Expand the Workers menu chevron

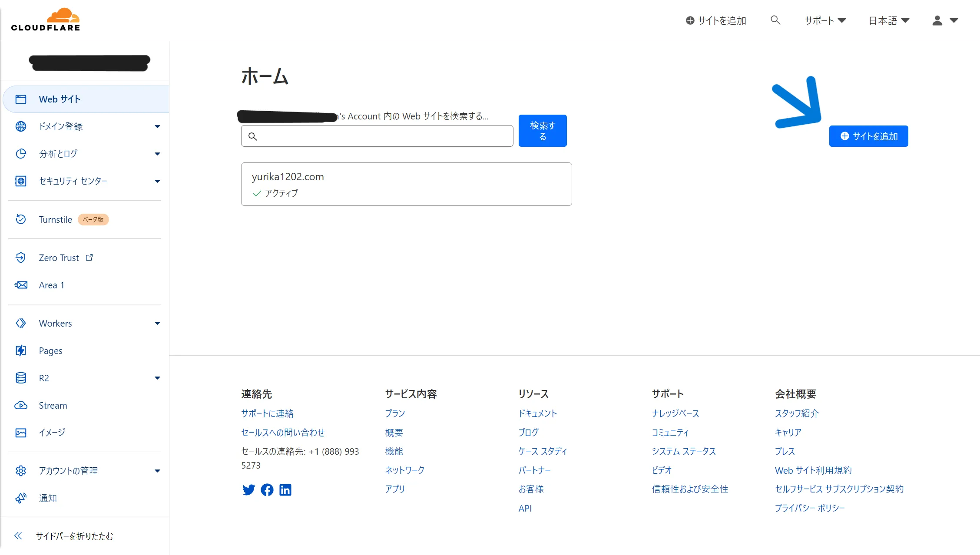point(157,323)
